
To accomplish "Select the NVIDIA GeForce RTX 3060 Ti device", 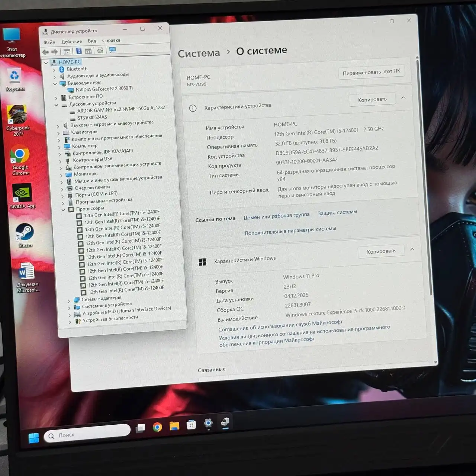I will [104, 89].
